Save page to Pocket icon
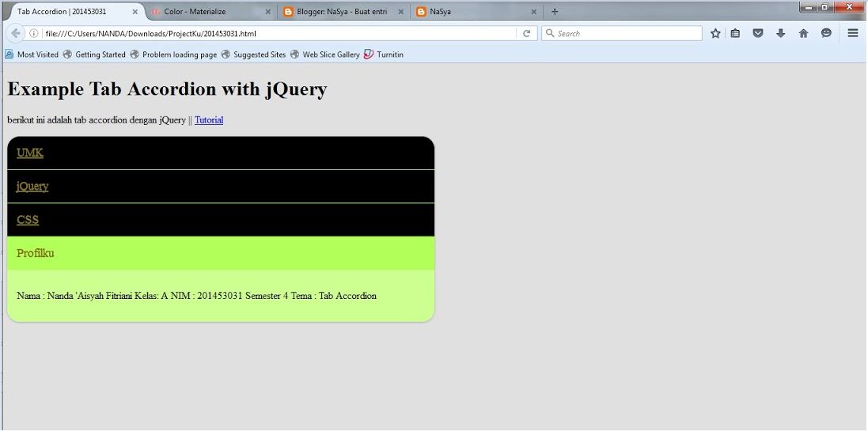868x431 pixels. (x=758, y=33)
